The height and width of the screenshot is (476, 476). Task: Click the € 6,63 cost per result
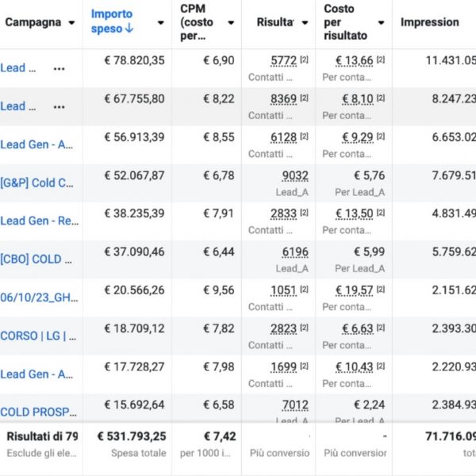pos(358,328)
